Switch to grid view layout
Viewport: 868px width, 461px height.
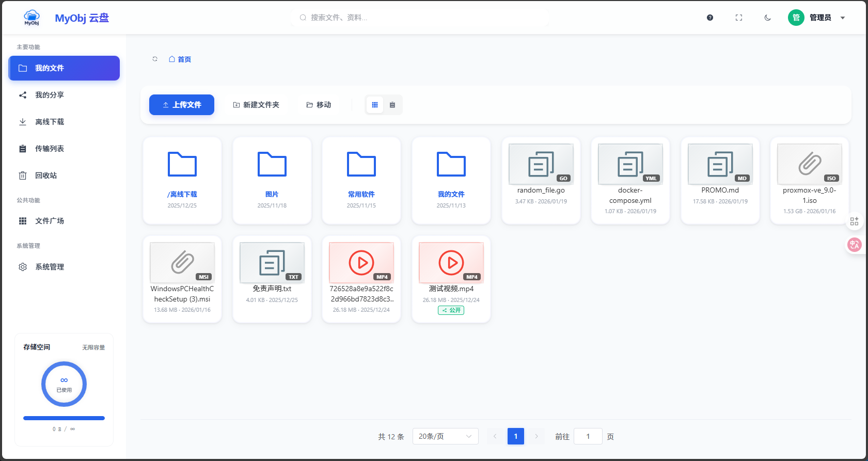tap(375, 105)
